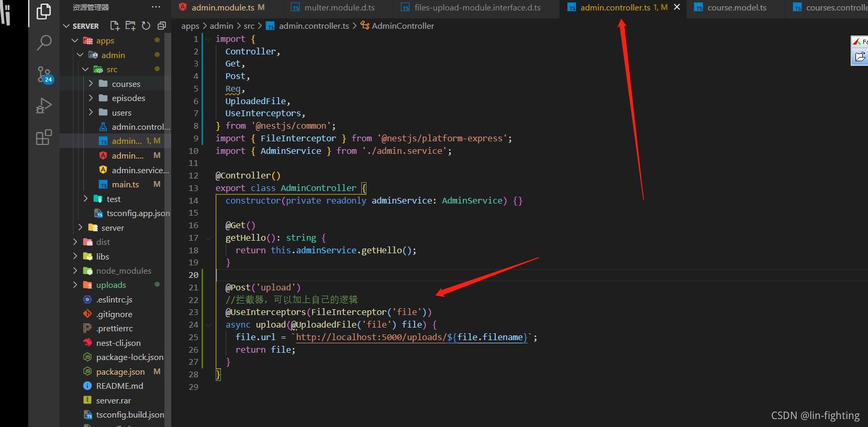Click the localhost:5000 uploads URL in code
868x427 pixels.
point(411,337)
